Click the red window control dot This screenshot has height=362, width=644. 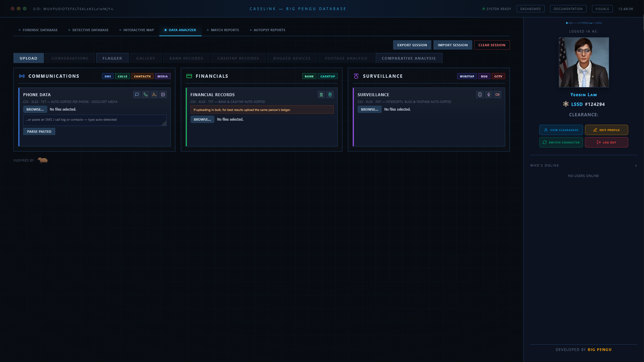(13, 9)
